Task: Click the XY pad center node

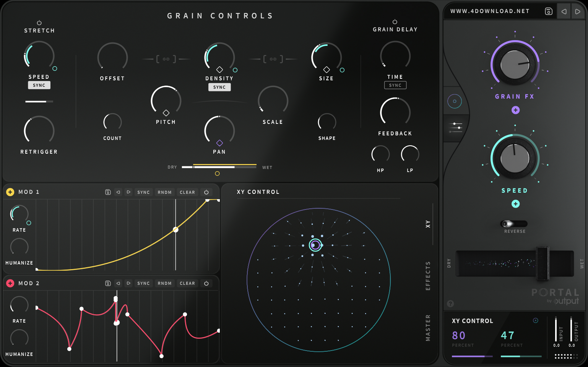Action: 315,245
